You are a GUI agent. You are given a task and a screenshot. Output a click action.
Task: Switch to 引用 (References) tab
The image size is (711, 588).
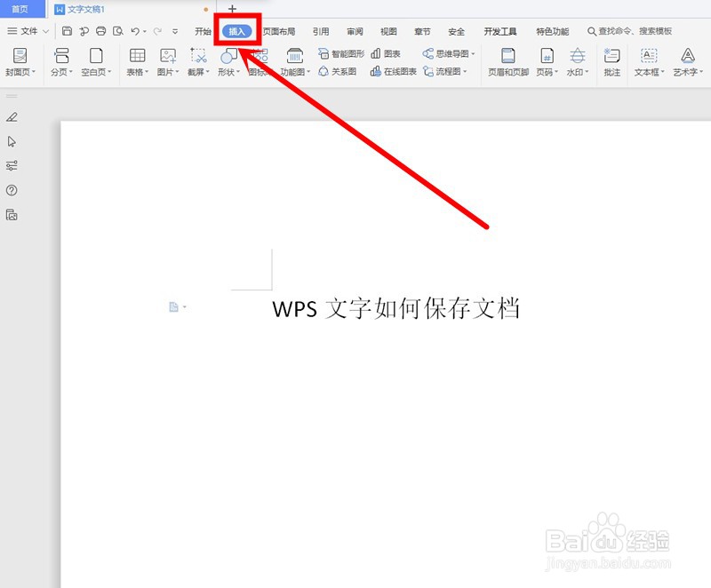(321, 31)
